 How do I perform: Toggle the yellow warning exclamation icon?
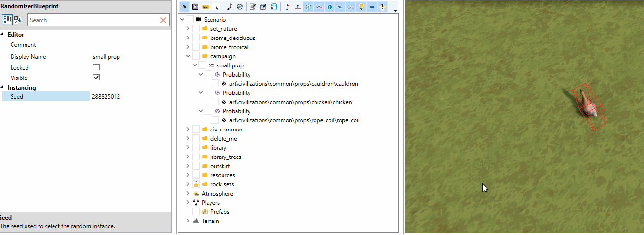pos(382,7)
